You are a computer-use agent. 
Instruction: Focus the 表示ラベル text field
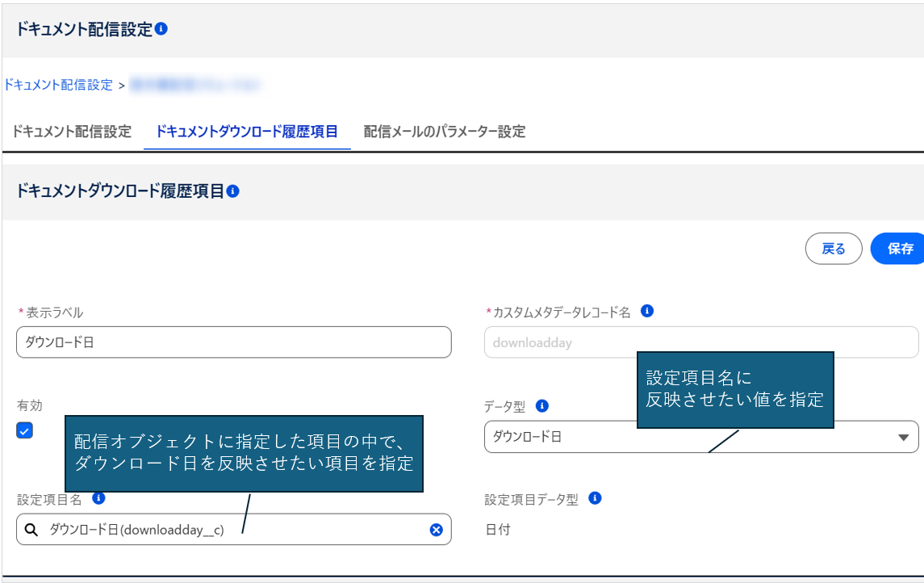pyautogui.click(x=233, y=342)
